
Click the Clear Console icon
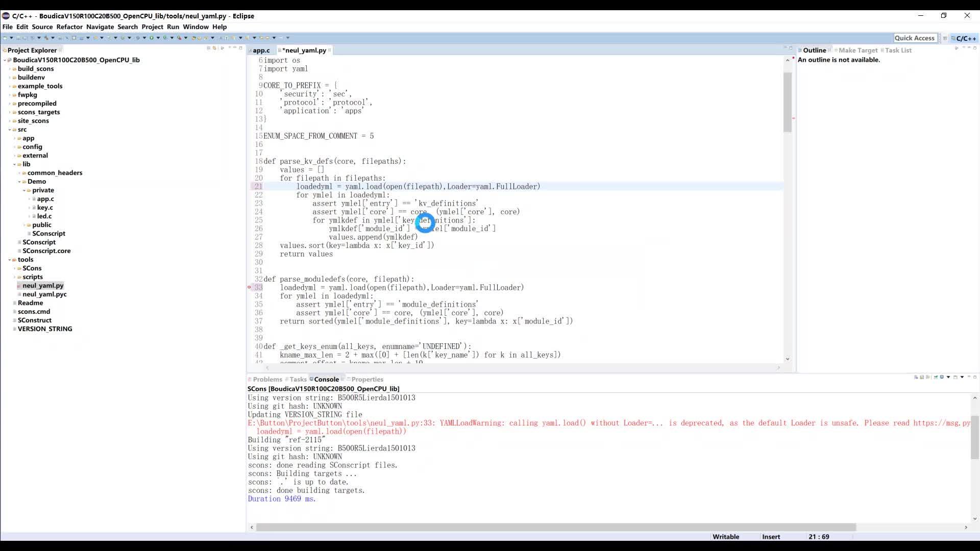(x=916, y=377)
